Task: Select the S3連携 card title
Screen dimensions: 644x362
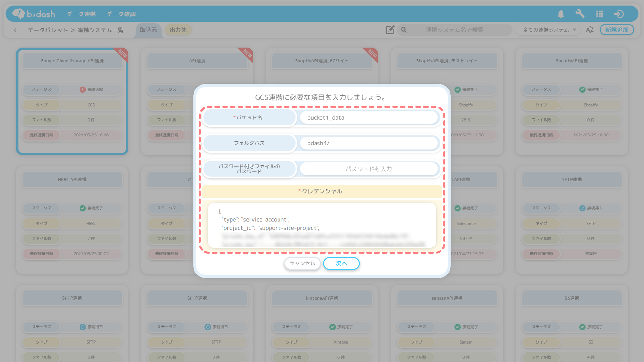Action: click(572, 298)
